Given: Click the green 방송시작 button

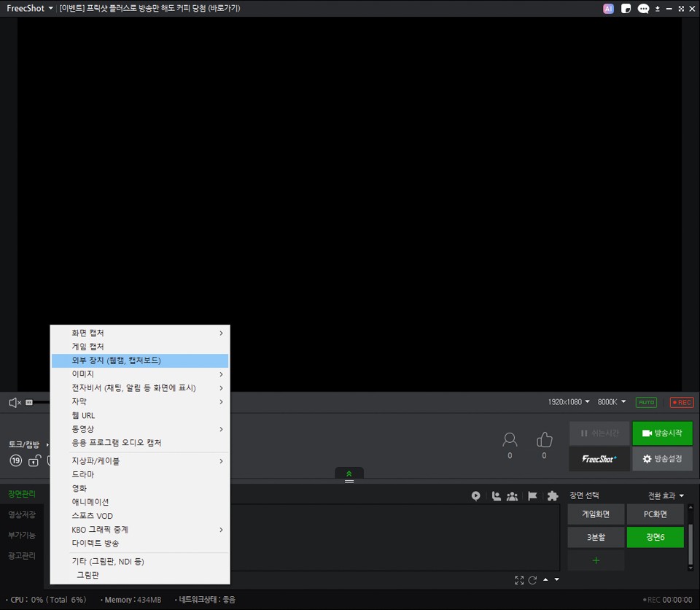Looking at the screenshot, I should tap(662, 433).
